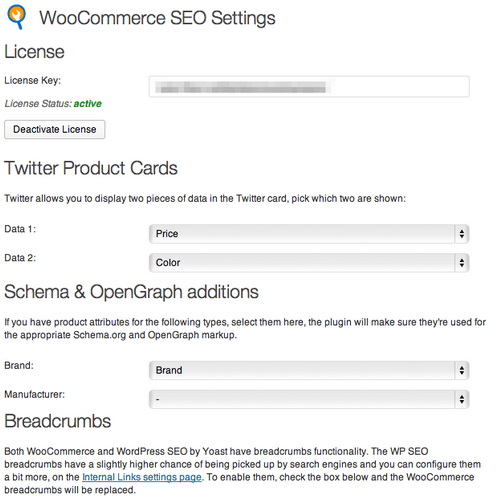Click the Yoast magnifier logo icon
This screenshot has height=503, width=499.
17,17
